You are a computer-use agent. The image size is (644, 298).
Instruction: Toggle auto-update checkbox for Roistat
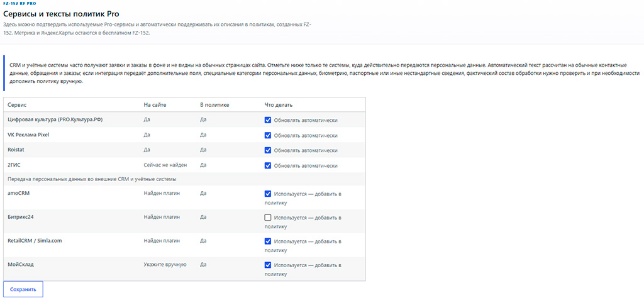coord(268,150)
